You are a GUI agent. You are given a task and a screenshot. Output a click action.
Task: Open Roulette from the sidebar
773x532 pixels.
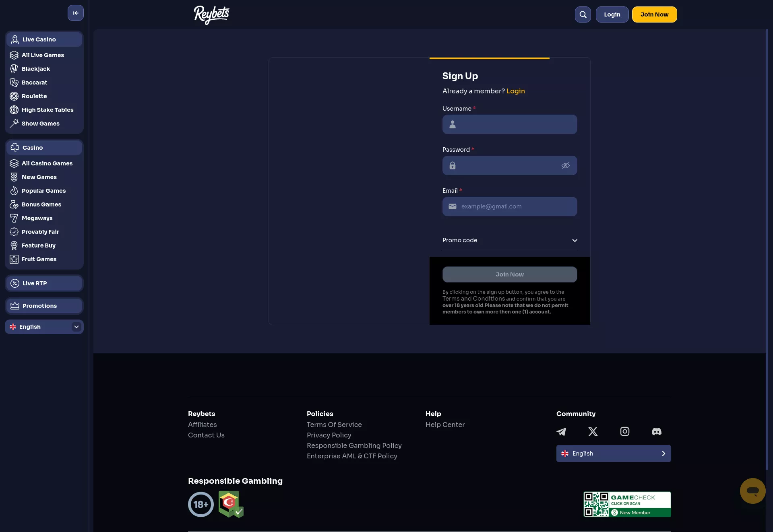pos(14,96)
